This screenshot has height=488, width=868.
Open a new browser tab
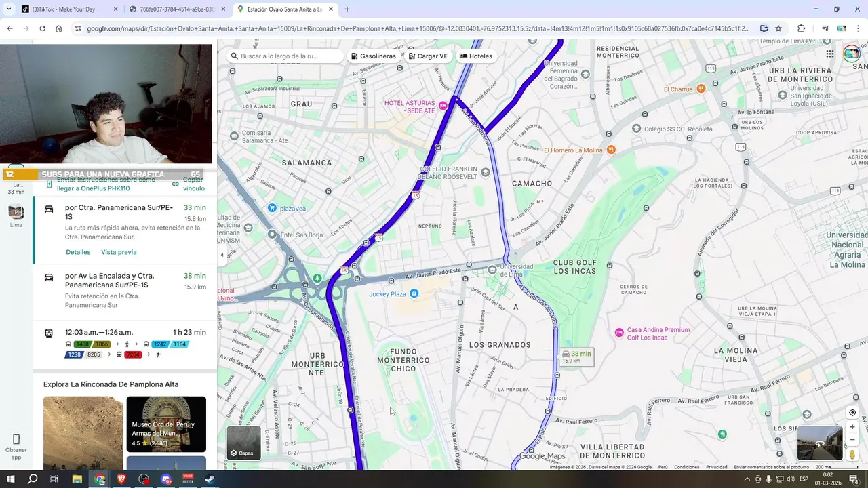(x=347, y=9)
